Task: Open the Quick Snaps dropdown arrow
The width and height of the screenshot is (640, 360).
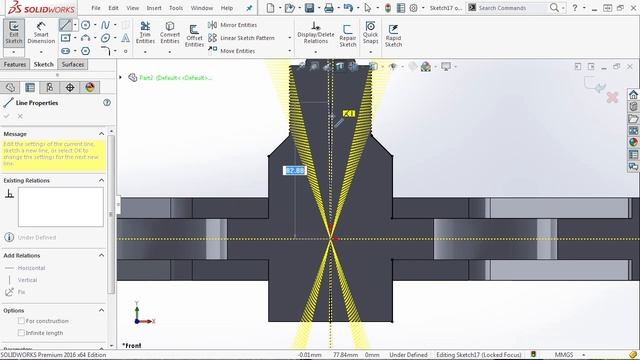Action: pyautogui.click(x=371, y=52)
